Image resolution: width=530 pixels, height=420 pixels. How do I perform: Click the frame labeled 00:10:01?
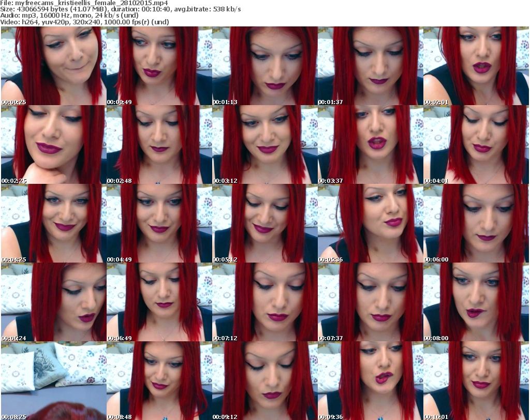476,381
